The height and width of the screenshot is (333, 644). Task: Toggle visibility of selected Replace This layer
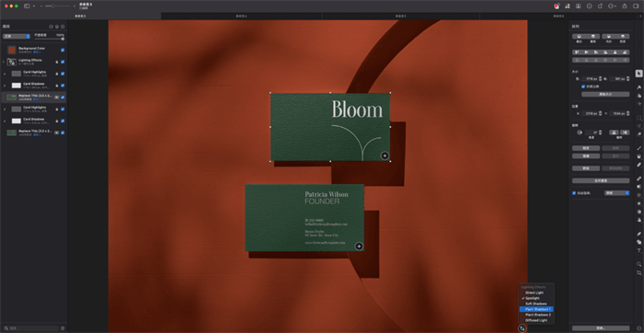(63, 98)
